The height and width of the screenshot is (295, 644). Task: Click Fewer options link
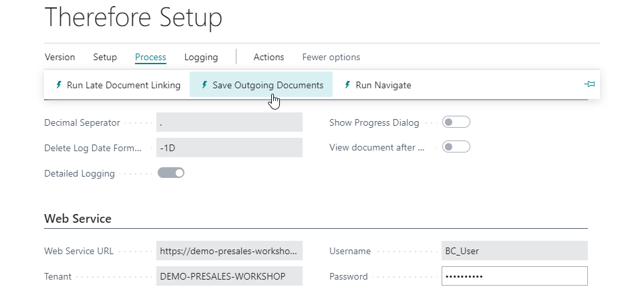click(331, 57)
